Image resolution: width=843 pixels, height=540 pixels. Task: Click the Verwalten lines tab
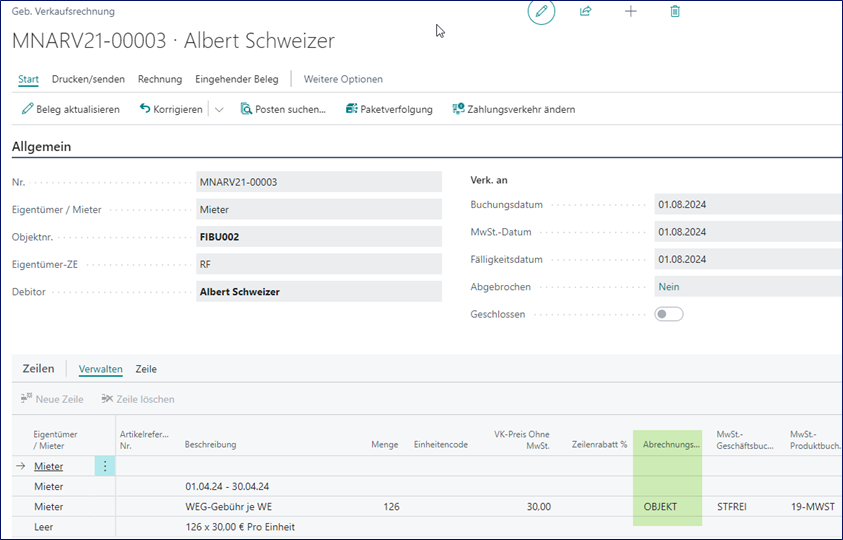click(x=100, y=369)
